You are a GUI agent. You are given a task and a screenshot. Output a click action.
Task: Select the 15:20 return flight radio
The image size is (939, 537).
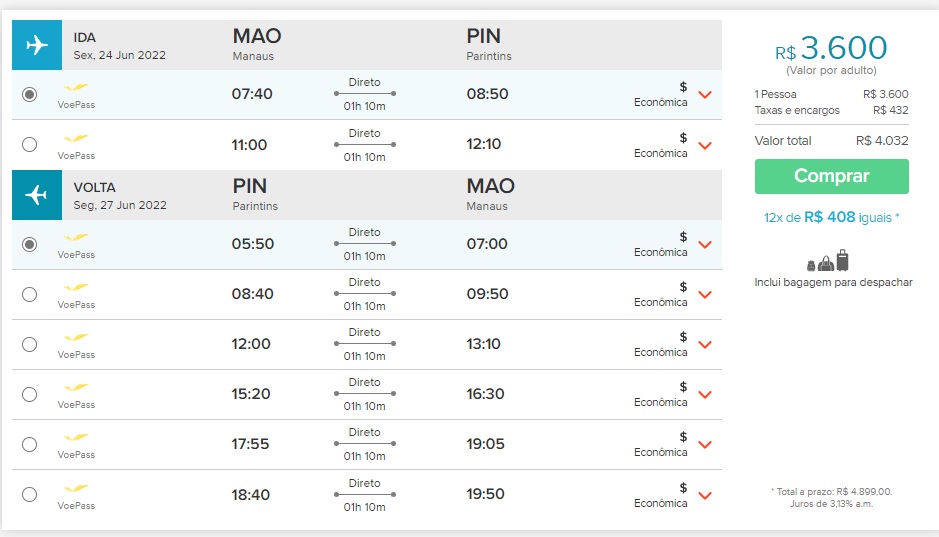tap(29, 395)
